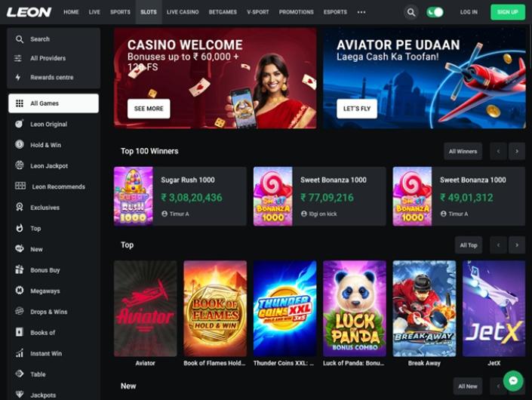Image resolution: width=532 pixels, height=400 pixels.
Task: Select the Megaways category icon
Action: click(x=20, y=291)
